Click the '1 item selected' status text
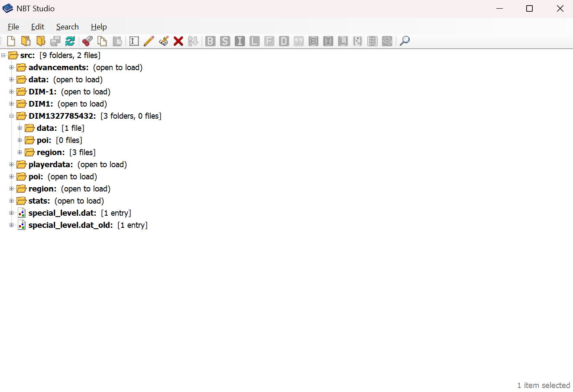 [x=544, y=385]
